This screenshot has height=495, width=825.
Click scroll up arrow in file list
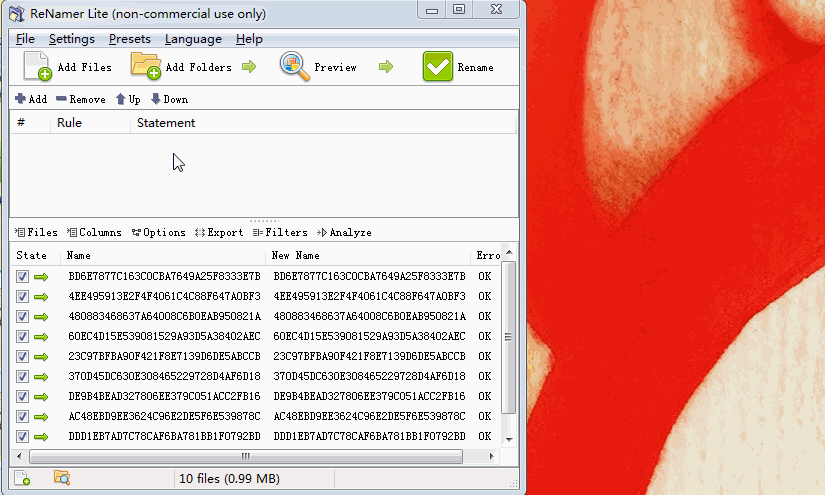509,252
